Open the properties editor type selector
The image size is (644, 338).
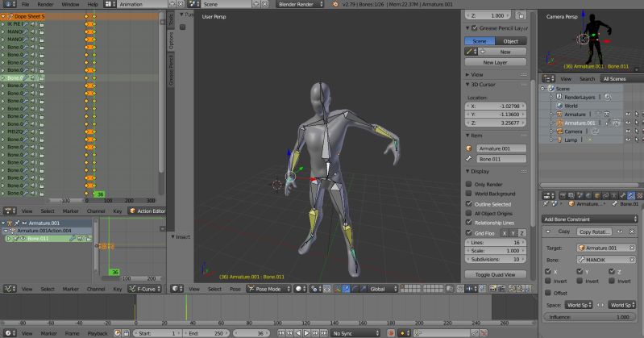pos(549,196)
